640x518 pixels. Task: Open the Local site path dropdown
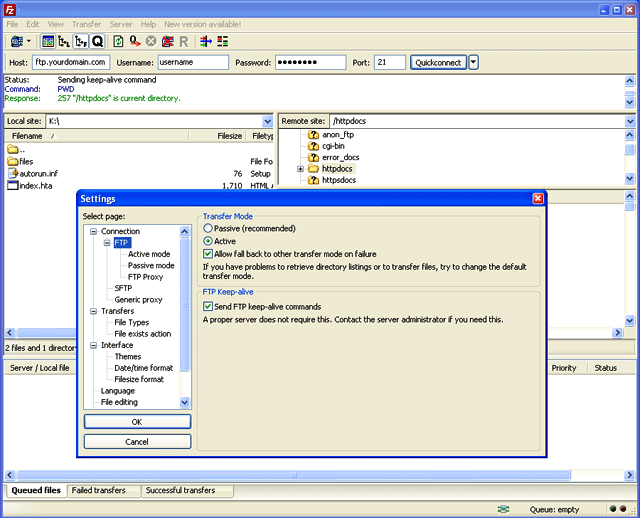pyautogui.click(x=267, y=121)
